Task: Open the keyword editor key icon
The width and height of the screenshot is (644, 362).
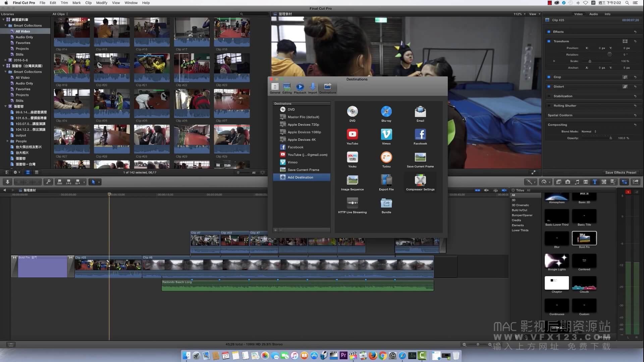Action: [48, 182]
